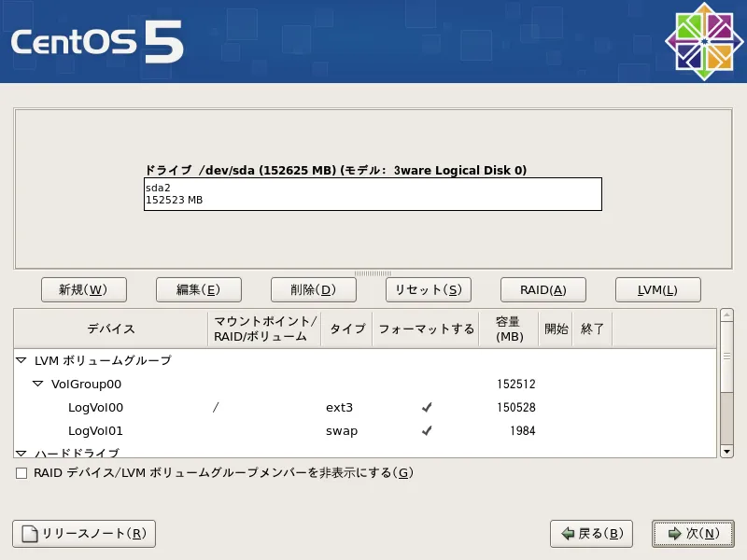Toggle hide RAID/LVM group members checkbox

point(21,473)
